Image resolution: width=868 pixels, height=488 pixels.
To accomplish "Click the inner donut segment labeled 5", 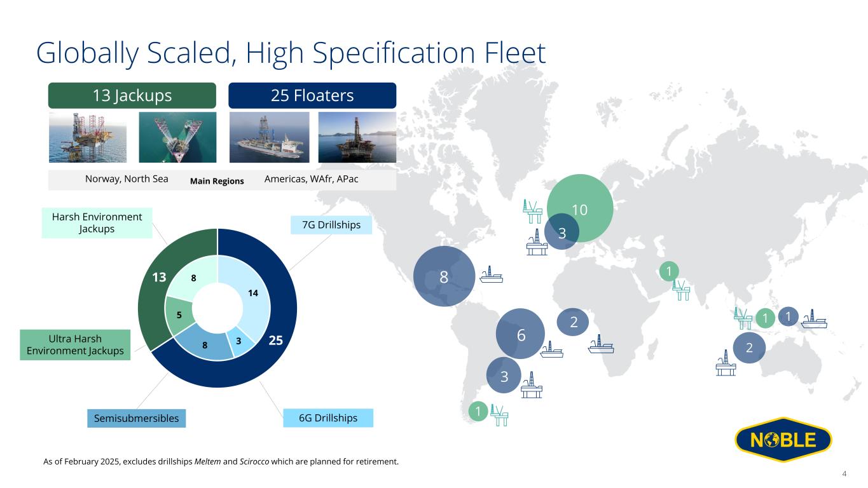I will pos(179,314).
